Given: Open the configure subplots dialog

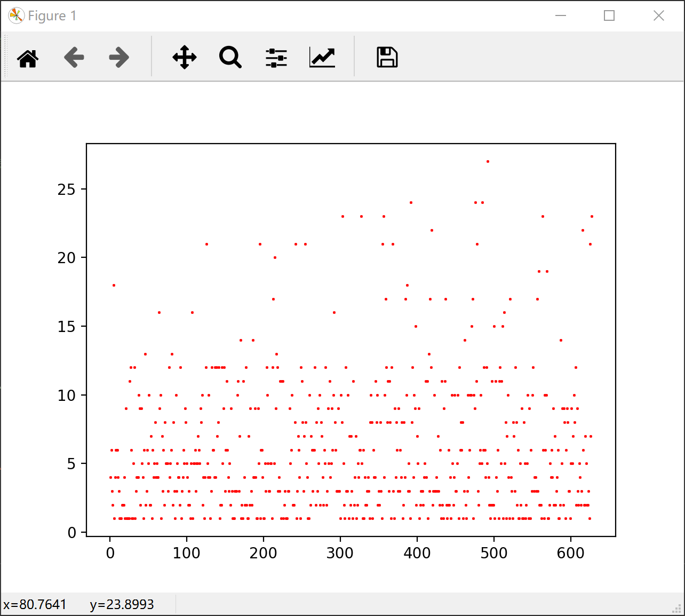Looking at the screenshot, I should click(276, 58).
